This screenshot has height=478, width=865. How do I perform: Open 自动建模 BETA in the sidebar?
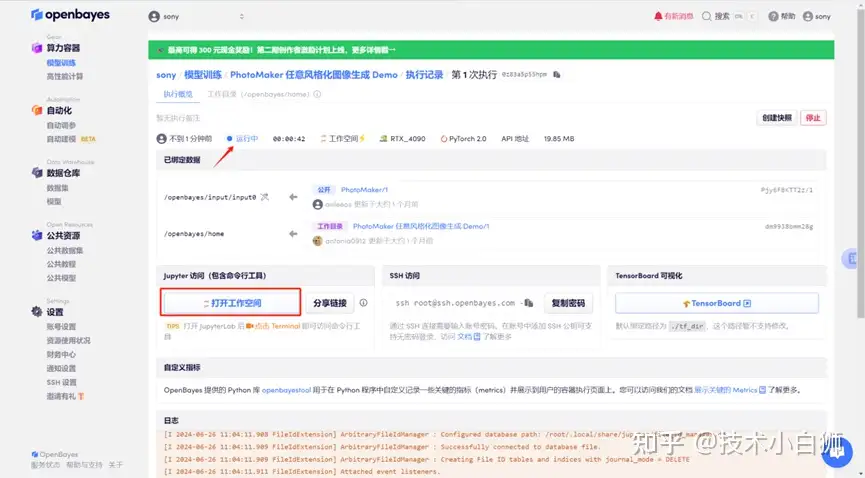71,139
